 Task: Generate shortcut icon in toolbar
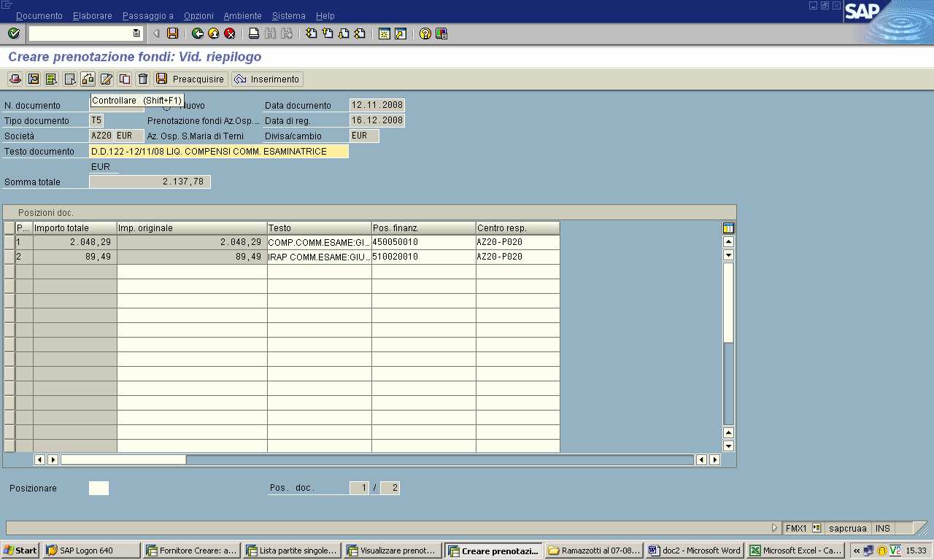coord(400,34)
